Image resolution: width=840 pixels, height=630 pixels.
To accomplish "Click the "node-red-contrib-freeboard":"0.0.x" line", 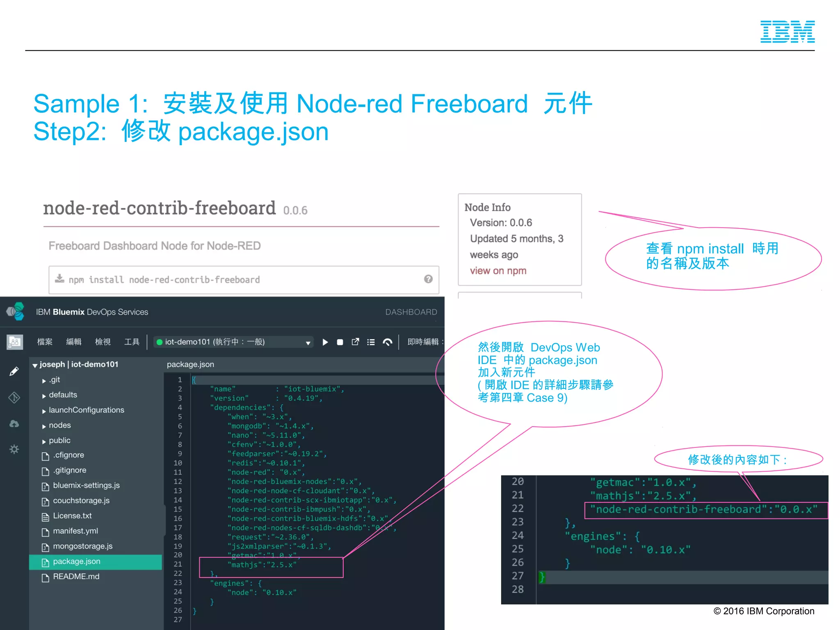I will [x=704, y=509].
